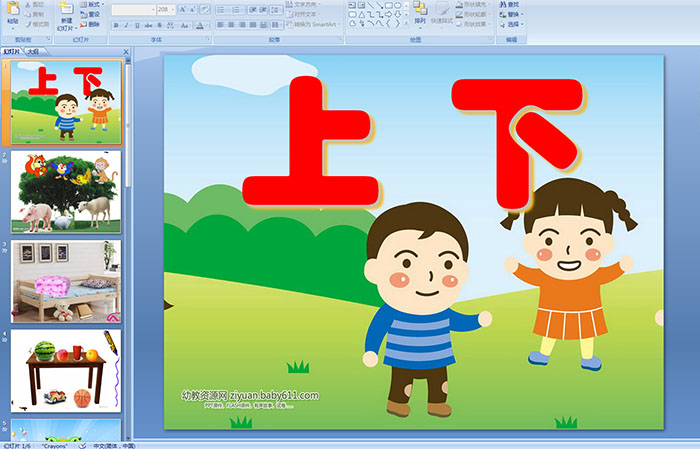This screenshot has height=449, width=700.
Task: Click the Bullets list icon
Action: click(223, 10)
